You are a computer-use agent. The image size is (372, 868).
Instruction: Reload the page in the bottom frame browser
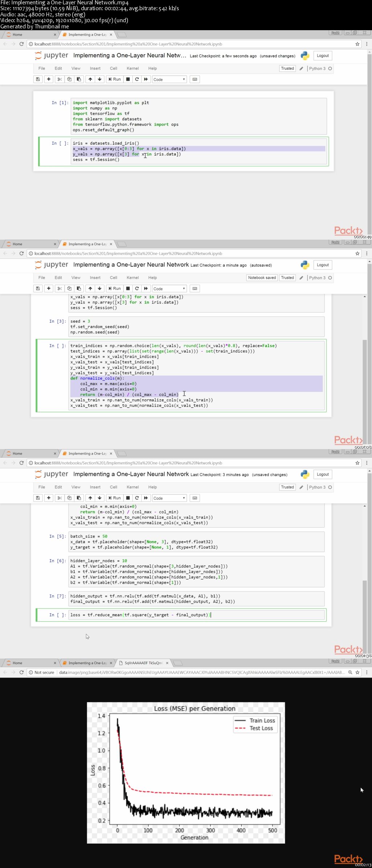[x=21, y=672]
